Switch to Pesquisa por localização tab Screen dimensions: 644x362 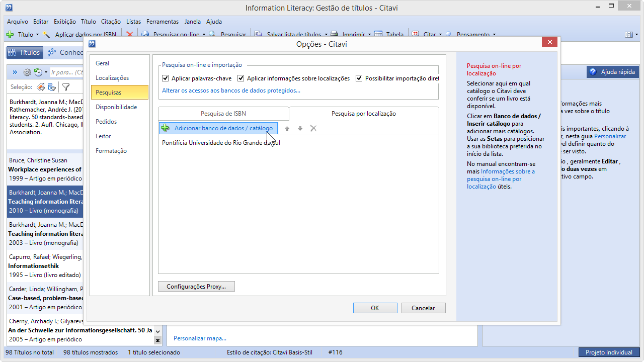(364, 114)
